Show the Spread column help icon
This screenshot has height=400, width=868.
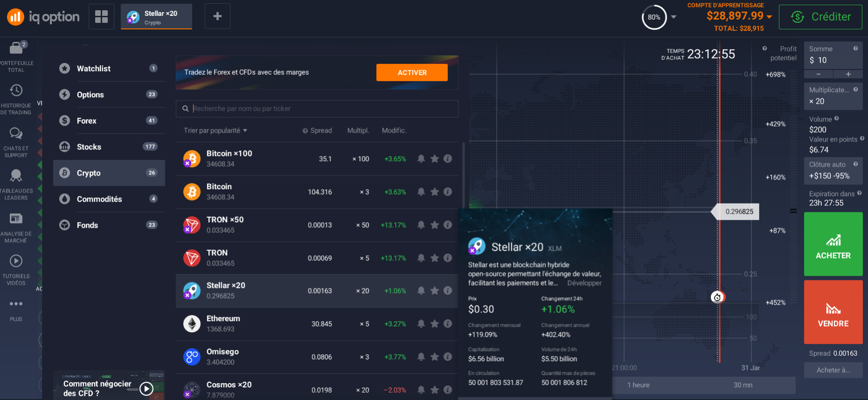[x=305, y=131]
